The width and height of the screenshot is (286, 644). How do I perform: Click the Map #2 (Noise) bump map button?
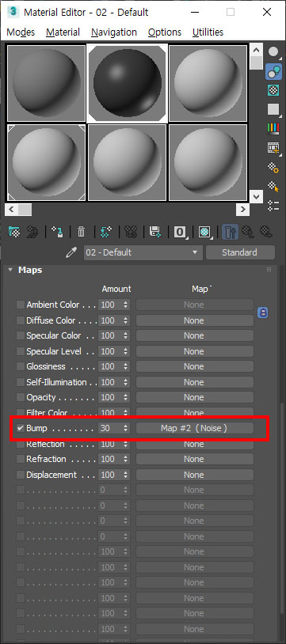click(194, 428)
